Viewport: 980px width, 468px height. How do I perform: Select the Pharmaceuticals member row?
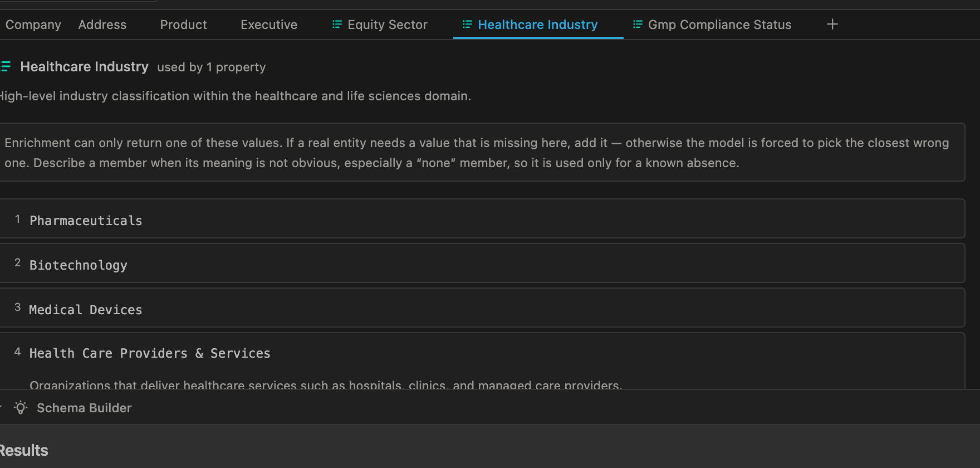(x=482, y=219)
